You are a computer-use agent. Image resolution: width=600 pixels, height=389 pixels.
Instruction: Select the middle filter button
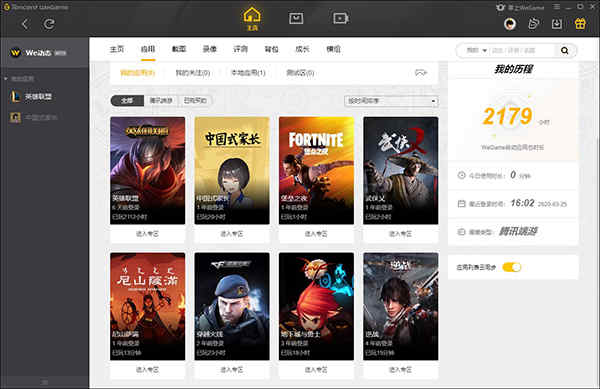point(161,101)
